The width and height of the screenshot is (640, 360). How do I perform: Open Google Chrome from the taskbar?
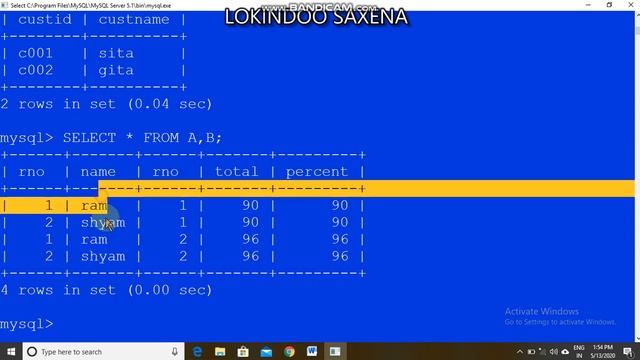(x=289, y=351)
